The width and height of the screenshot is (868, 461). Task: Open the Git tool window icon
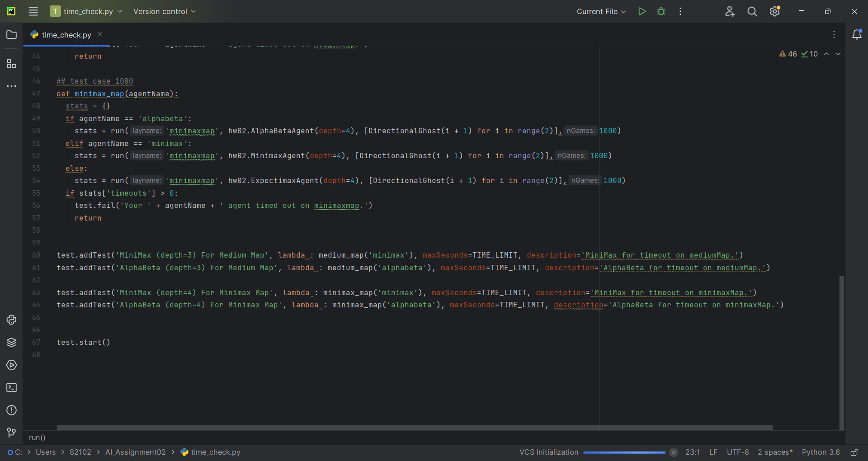click(11, 433)
